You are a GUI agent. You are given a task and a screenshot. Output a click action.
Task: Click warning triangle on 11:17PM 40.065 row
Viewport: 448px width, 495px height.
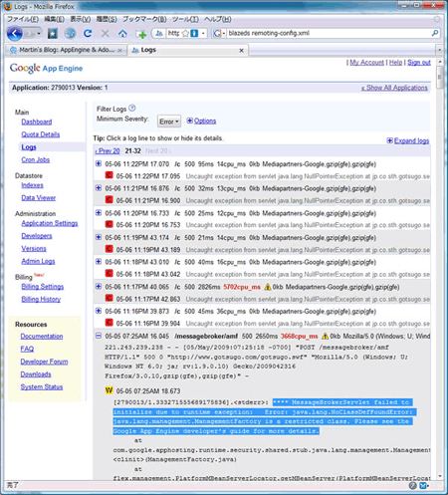pos(268,287)
